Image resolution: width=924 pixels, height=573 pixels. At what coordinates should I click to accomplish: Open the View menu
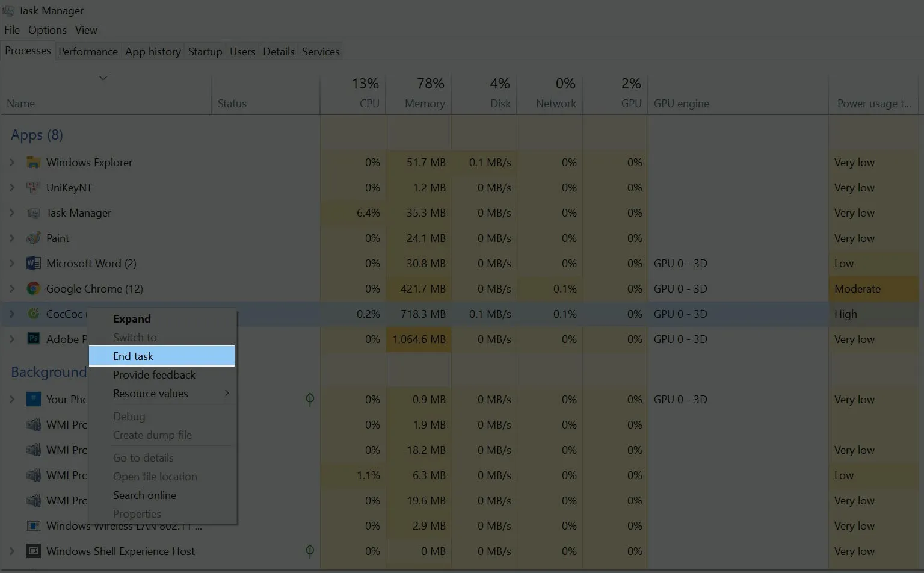pyautogui.click(x=86, y=30)
